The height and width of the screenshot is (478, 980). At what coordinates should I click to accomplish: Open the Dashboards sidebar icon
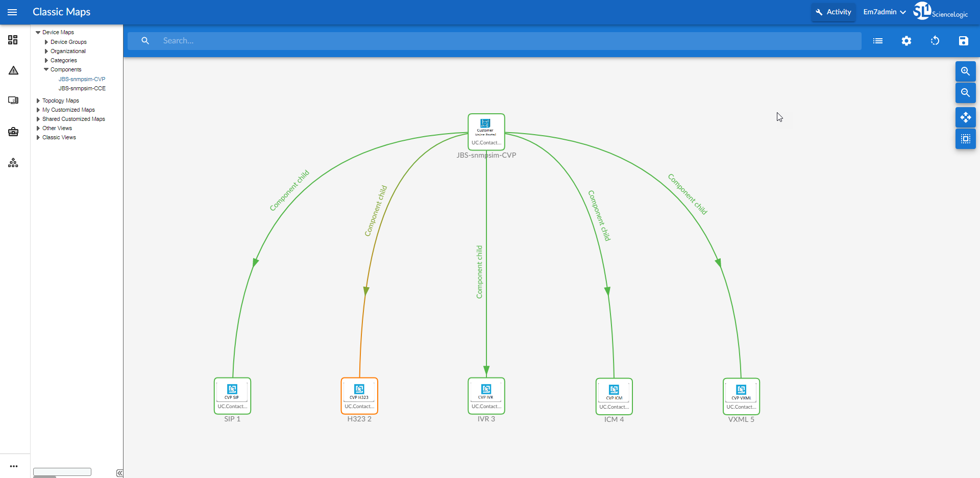point(13,40)
